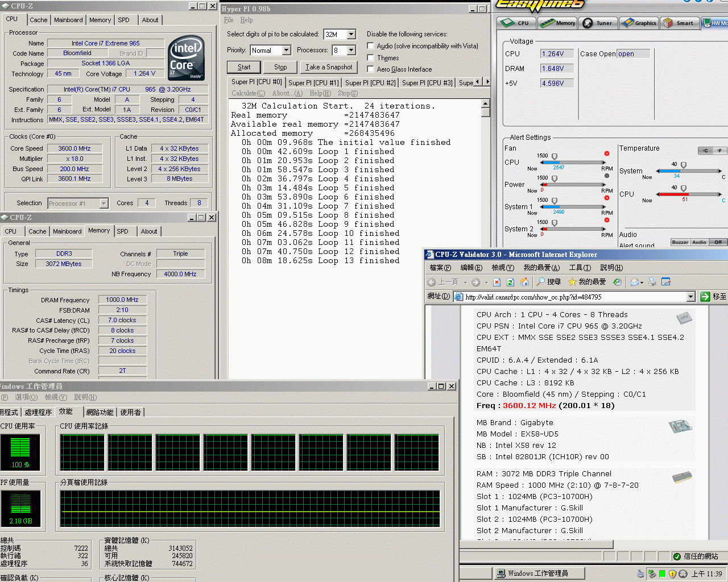Switch to About tab in top CPU-Z
This screenshot has width=728, height=582.
pos(150,20)
